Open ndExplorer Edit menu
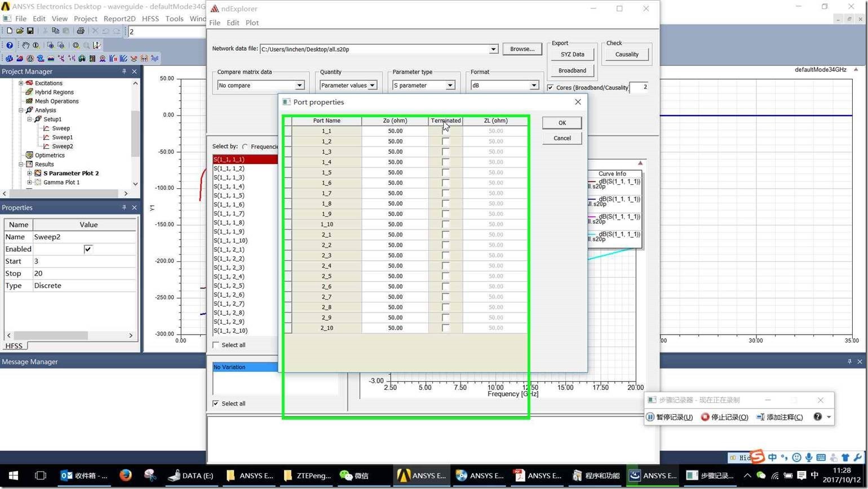The height and width of the screenshot is (489, 868). (233, 23)
